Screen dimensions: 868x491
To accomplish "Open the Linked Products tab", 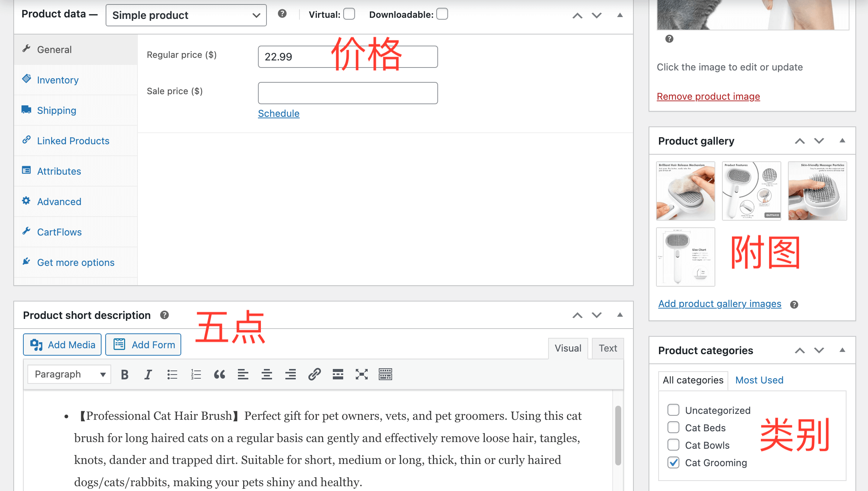I will (x=76, y=141).
